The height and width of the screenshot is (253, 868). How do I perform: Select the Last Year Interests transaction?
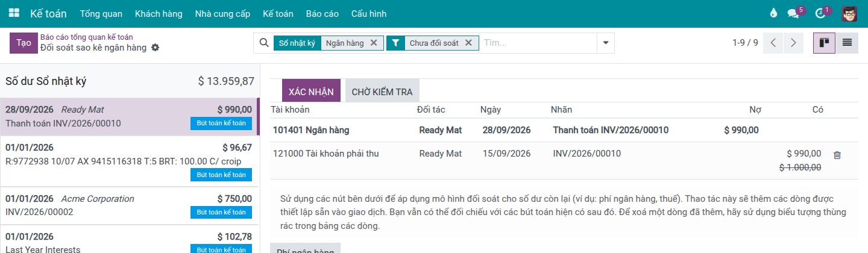(x=130, y=240)
